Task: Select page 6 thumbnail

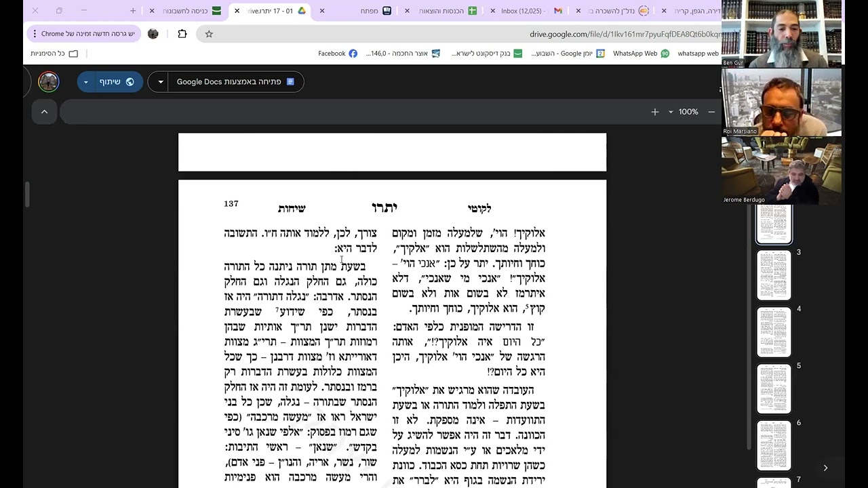Action: click(774, 445)
